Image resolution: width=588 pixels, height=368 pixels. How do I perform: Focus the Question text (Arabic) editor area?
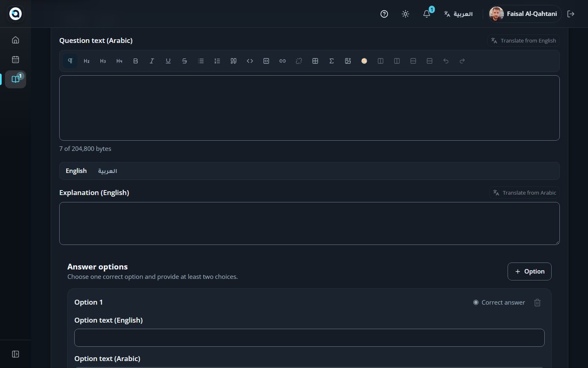[x=310, y=108]
